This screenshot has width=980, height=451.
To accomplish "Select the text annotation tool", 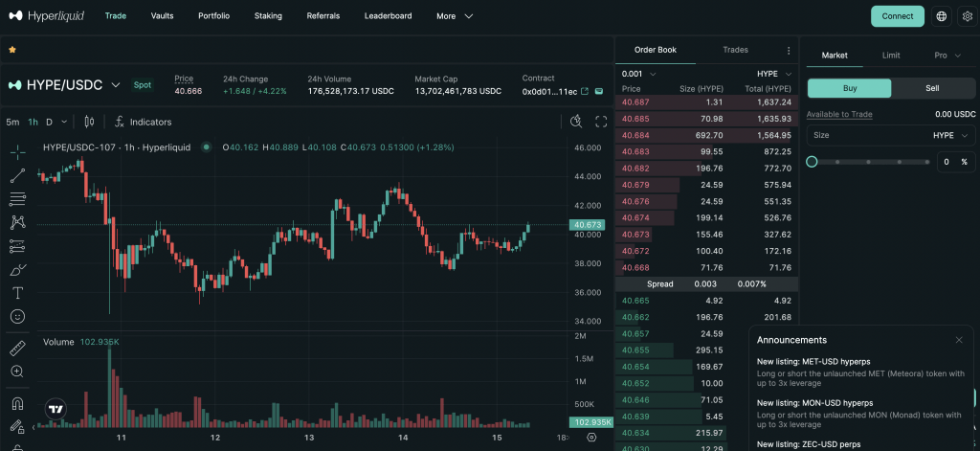I will tap(17, 293).
